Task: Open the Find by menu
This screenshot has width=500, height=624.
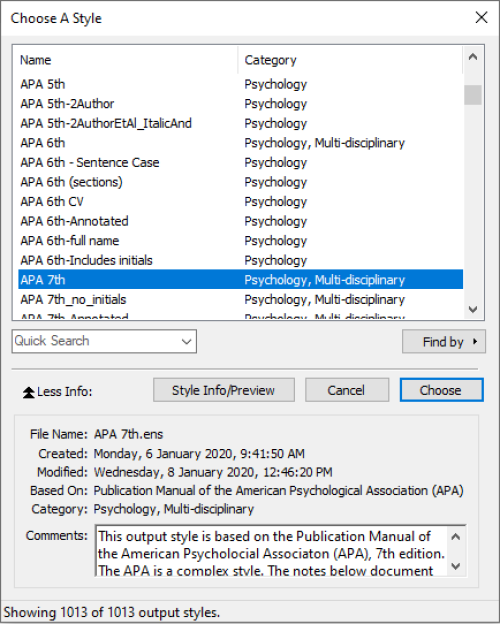Action: 443,341
